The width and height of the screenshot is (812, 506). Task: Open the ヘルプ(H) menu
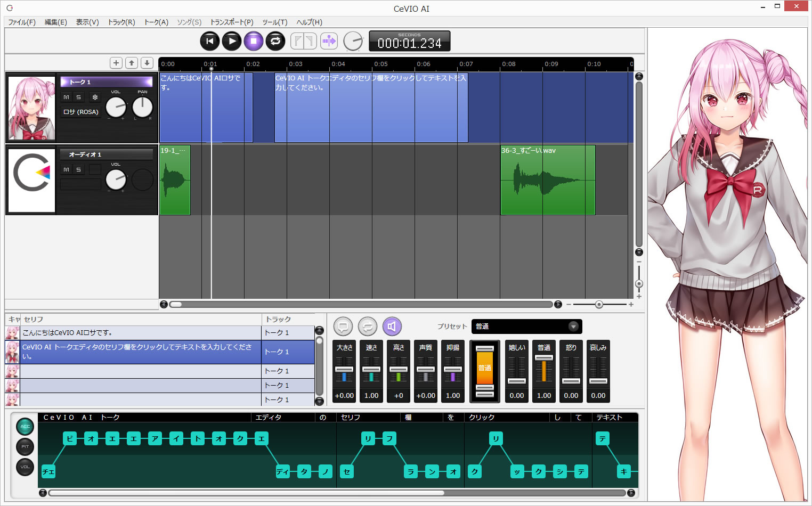click(x=309, y=22)
